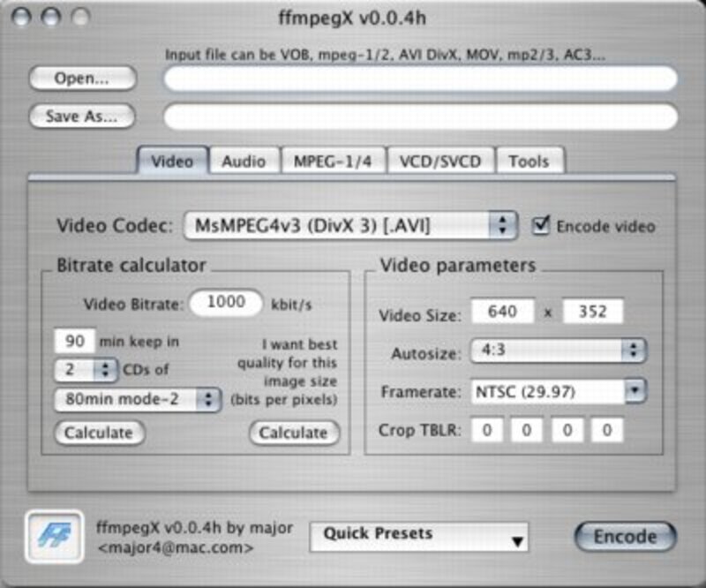
Task: Open the Video Codec dropdown
Action: coord(350,225)
